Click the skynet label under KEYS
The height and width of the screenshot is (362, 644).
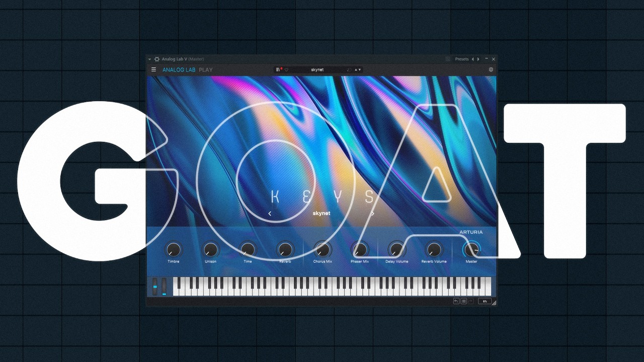(x=321, y=213)
